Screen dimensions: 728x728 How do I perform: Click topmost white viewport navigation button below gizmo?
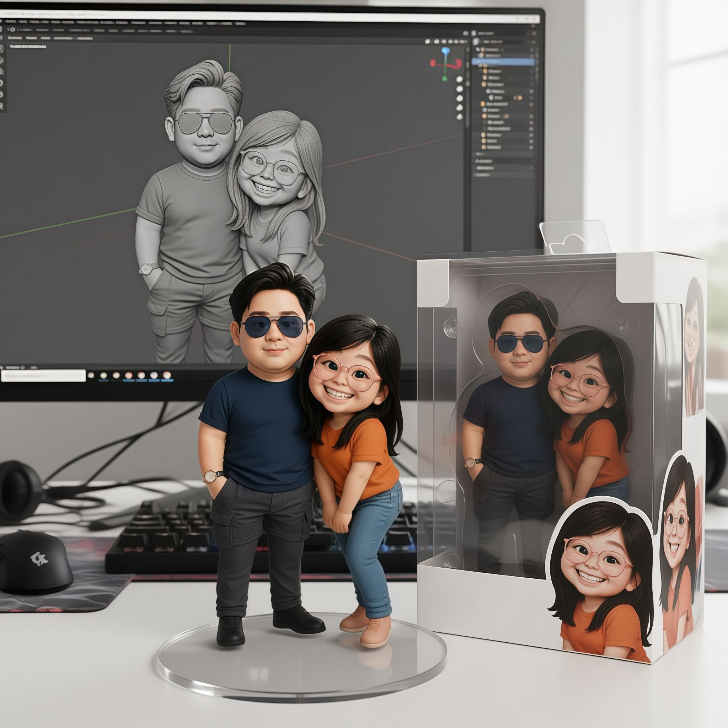click(459, 79)
